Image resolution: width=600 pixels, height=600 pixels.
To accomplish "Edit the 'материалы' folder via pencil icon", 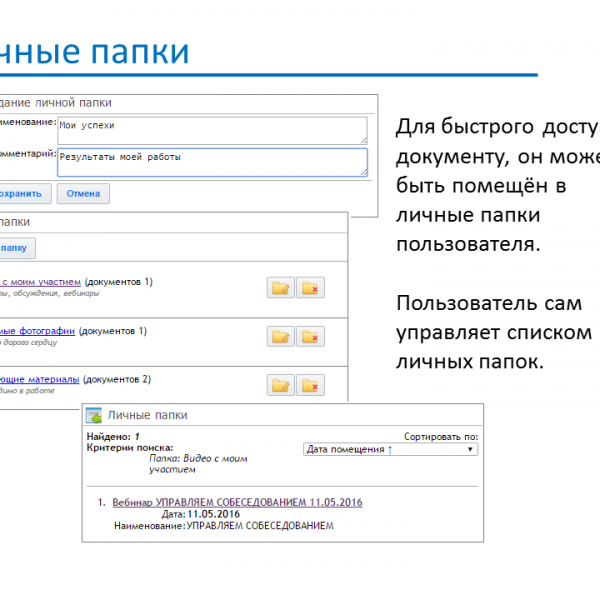I will point(281,385).
